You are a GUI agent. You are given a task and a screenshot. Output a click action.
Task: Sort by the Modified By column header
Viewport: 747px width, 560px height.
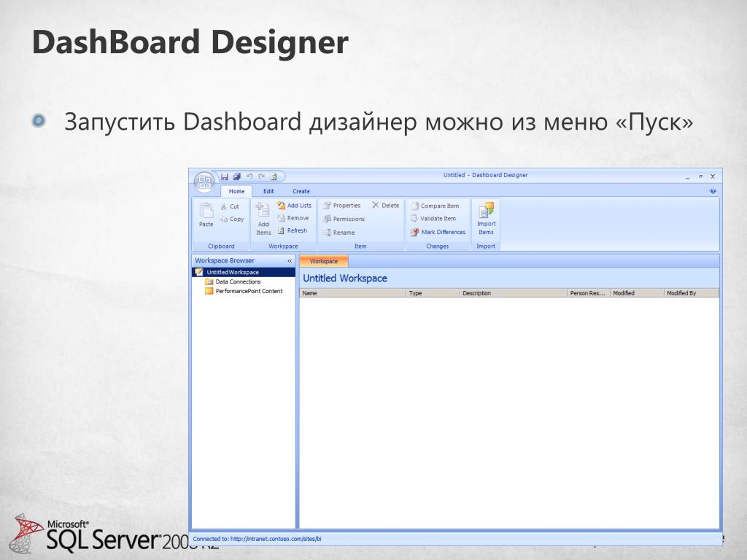coord(692,293)
